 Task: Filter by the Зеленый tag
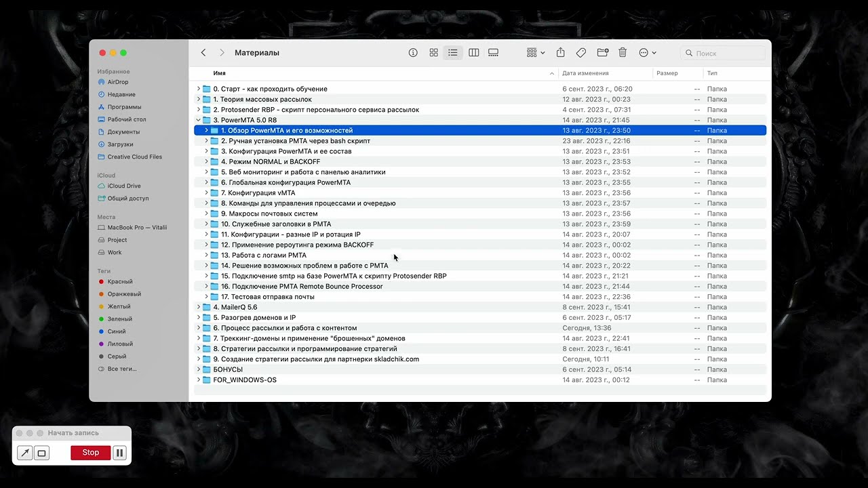click(x=119, y=319)
